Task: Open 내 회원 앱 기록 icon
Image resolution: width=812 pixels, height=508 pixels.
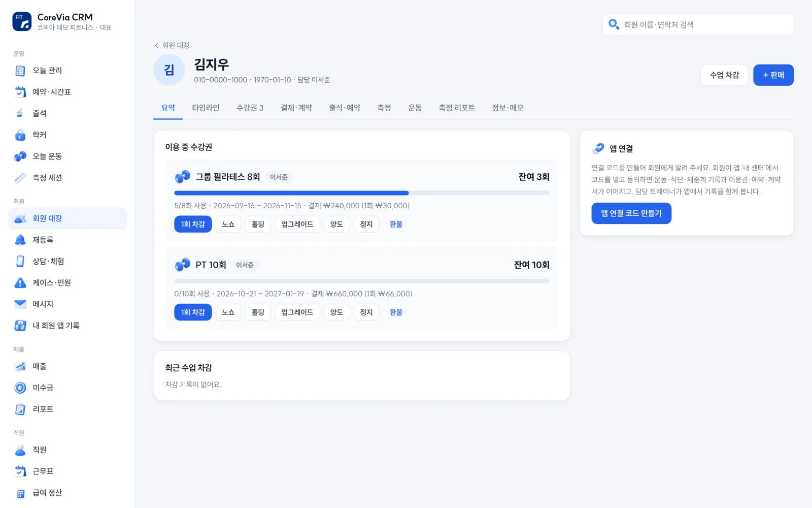Action: [x=20, y=326]
